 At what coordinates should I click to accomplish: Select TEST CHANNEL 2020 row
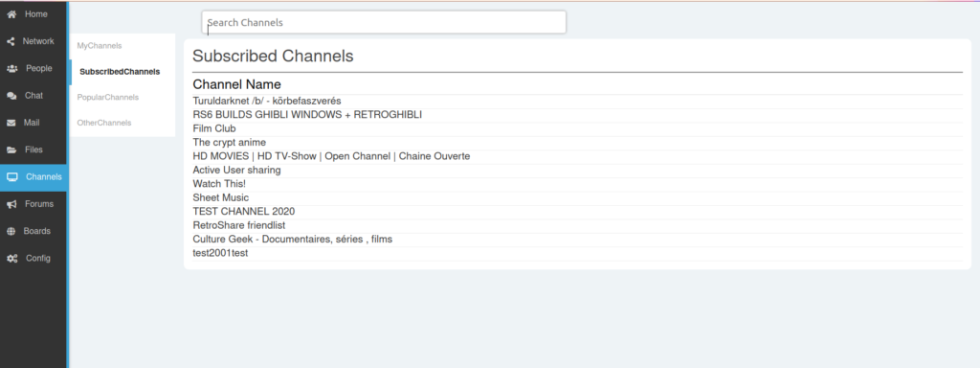coord(577,212)
